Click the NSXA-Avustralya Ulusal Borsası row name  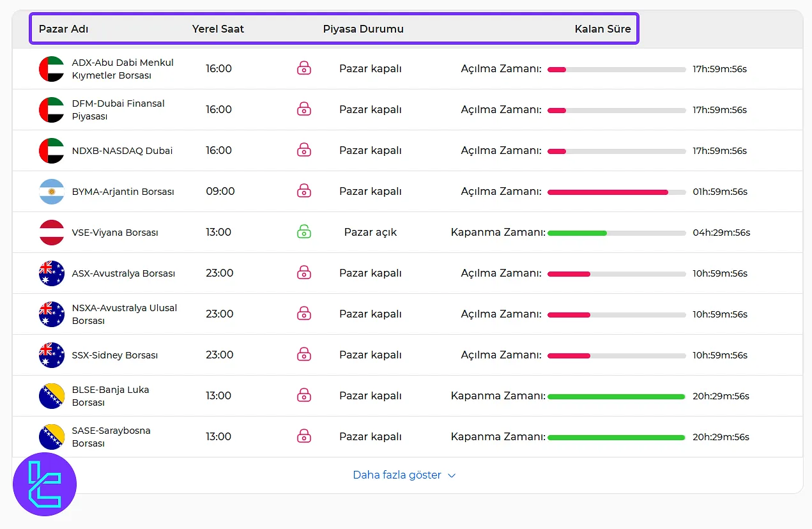124,314
